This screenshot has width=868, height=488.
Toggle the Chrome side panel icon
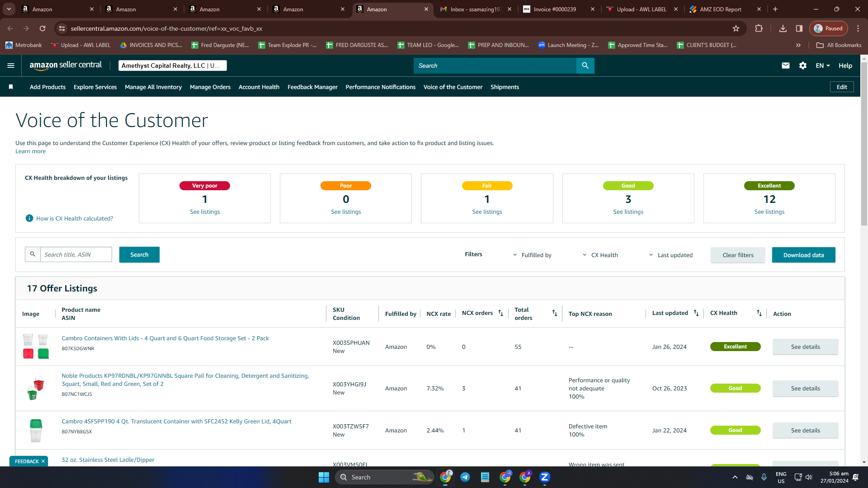tap(799, 28)
